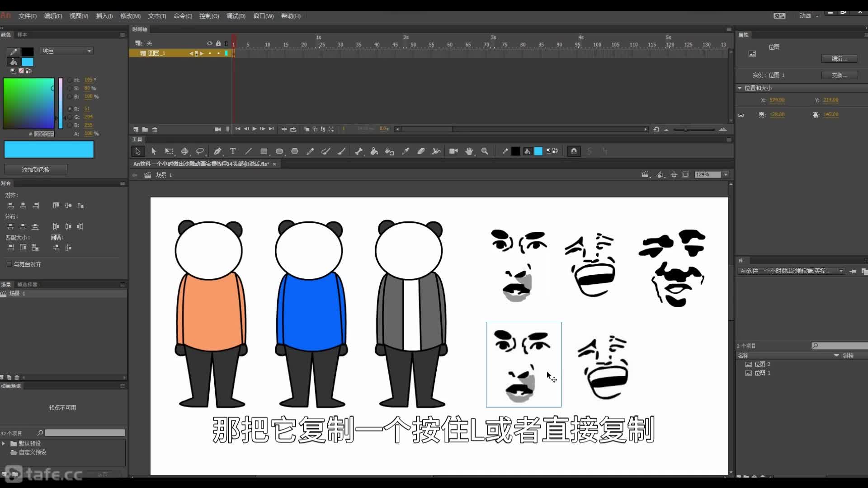Open the 修改 menu
This screenshot has width=868, height=488.
click(x=129, y=16)
